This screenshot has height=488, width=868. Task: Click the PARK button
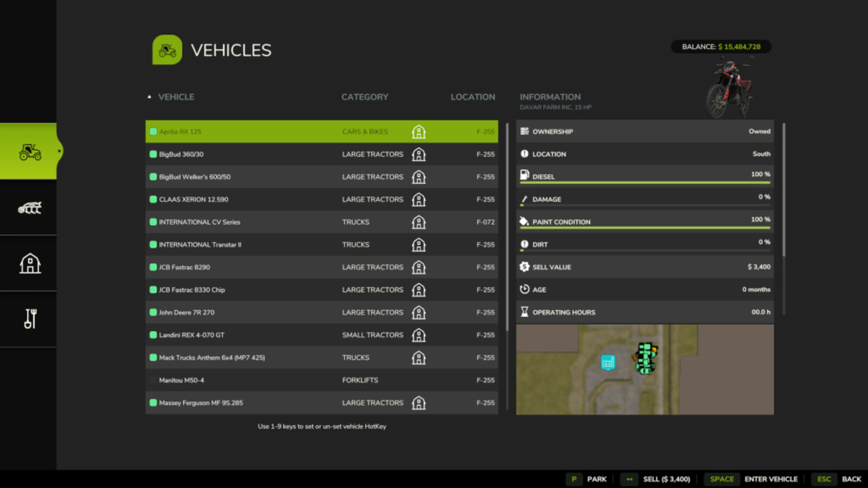coord(596,479)
